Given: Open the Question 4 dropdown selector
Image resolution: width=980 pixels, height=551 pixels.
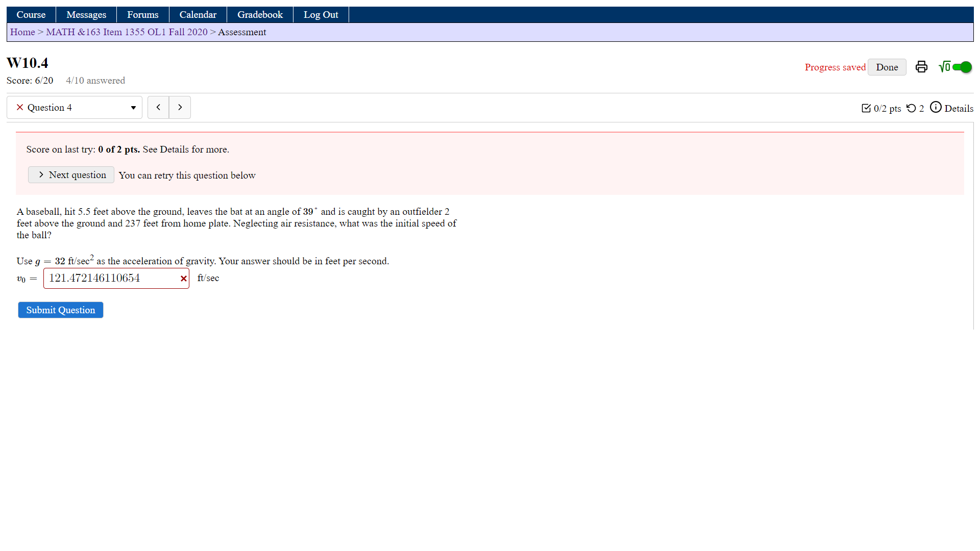Looking at the screenshot, I should tap(75, 107).
